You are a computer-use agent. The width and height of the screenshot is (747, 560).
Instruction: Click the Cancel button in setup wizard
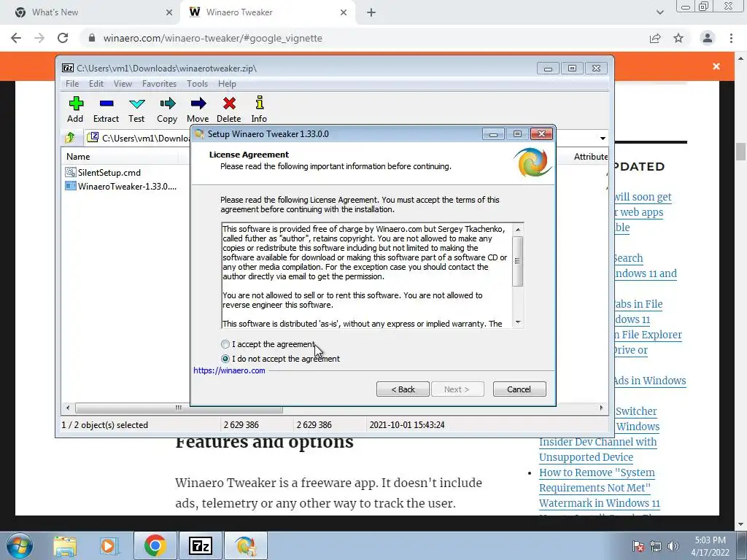(519, 389)
